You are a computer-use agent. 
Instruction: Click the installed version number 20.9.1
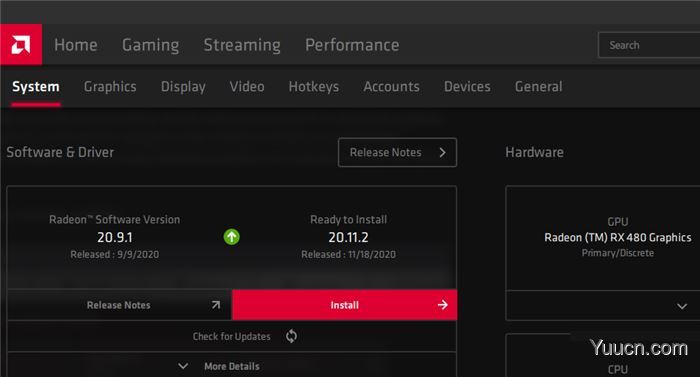(x=115, y=237)
